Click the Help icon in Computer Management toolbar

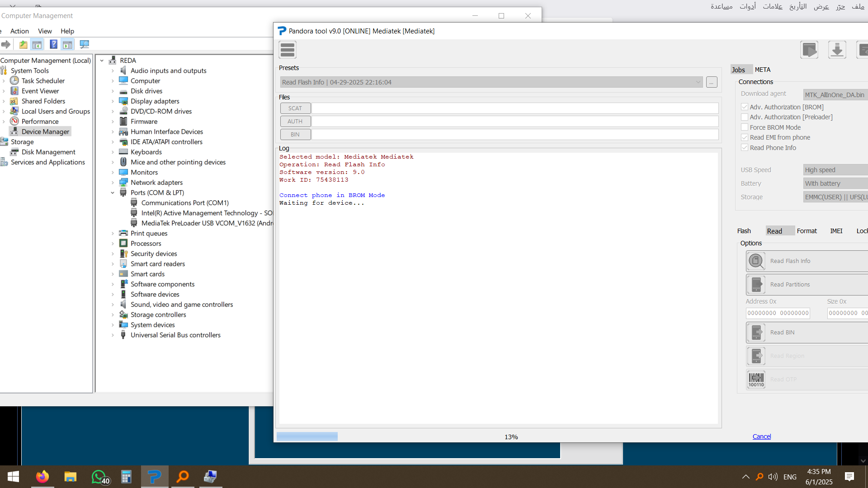53,44
